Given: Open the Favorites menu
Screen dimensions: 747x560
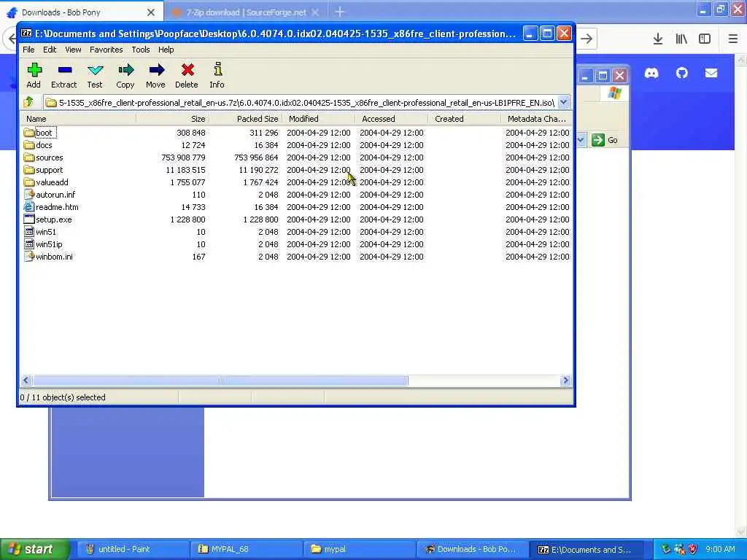Looking at the screenshot, I should (x=107, y=50).
